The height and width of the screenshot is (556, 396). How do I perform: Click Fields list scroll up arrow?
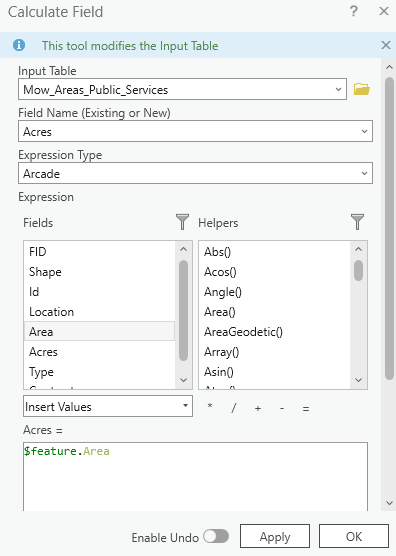tap(183, 249)
